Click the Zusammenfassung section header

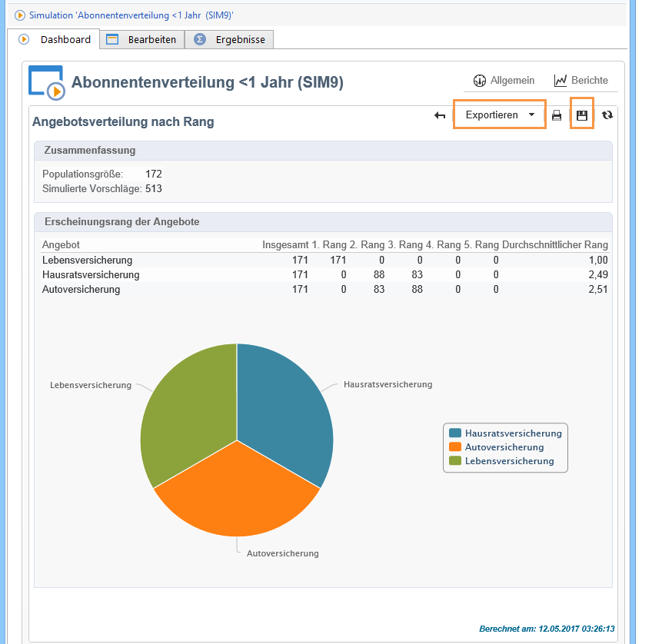pyautogui.click(x=323, y=151)
